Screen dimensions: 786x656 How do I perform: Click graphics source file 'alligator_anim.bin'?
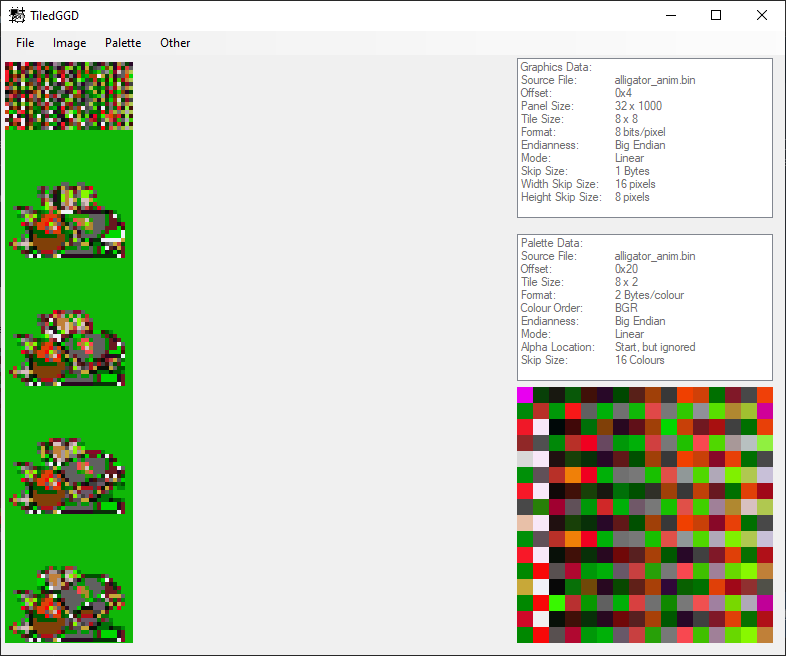[x=655, y=80]
